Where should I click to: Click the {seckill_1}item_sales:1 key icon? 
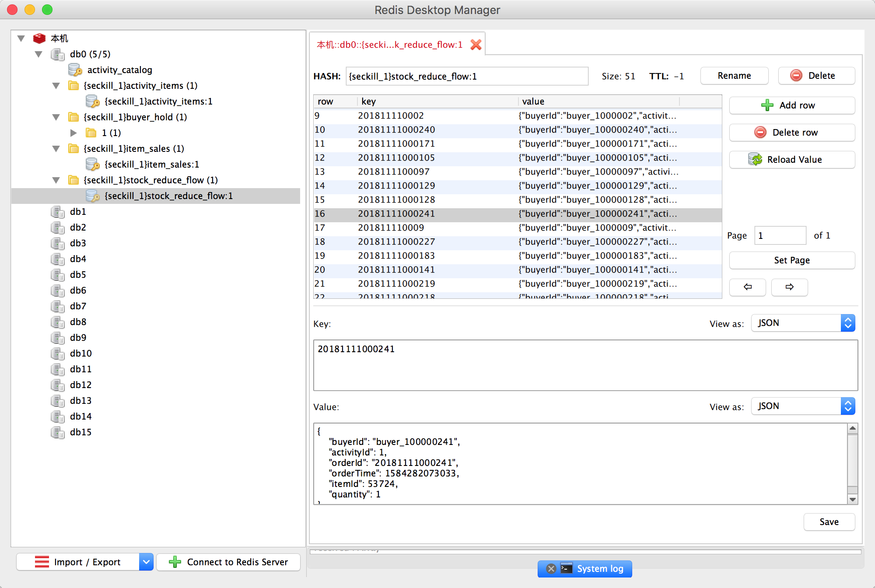[x=93, y=164]
